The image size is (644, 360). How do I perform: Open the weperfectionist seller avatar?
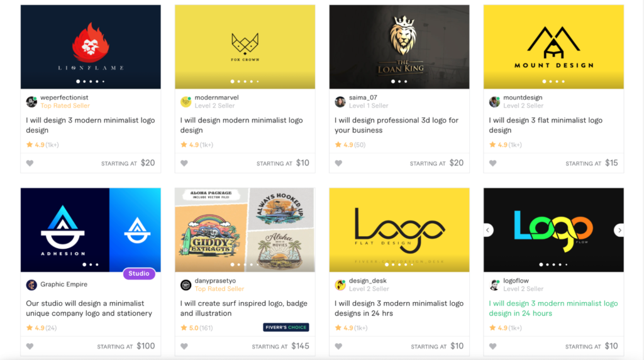pyautogui.click(x=31, y=101)
